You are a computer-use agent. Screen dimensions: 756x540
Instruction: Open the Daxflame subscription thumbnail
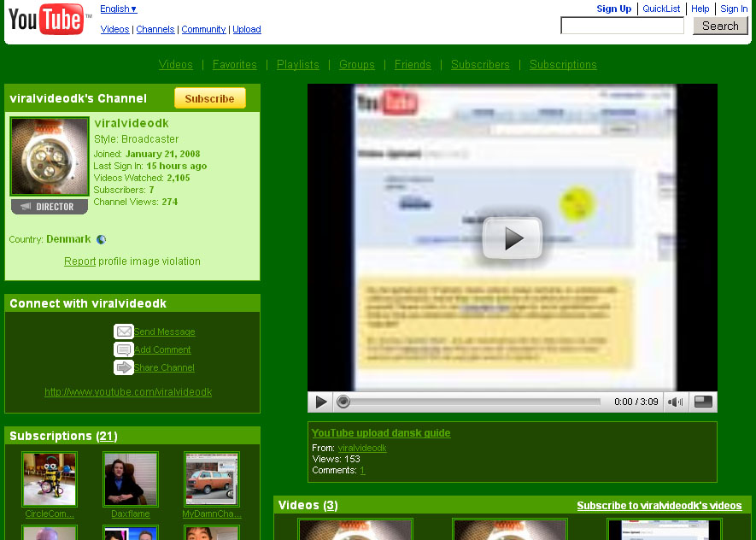coord(131,479)
